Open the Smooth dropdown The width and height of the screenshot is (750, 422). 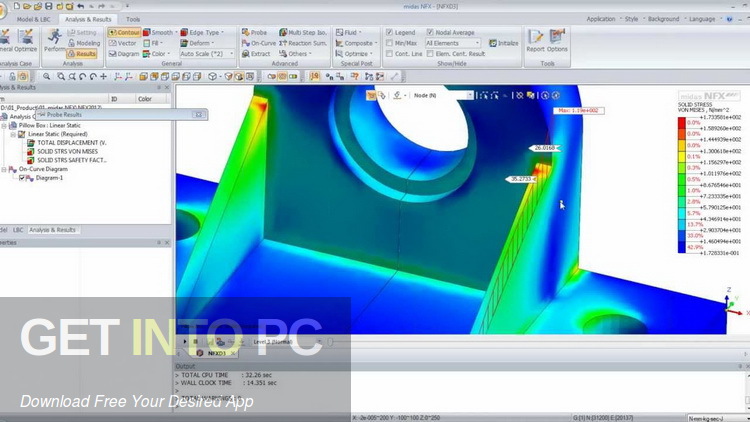pyautogui.click(x=160, y=33)
